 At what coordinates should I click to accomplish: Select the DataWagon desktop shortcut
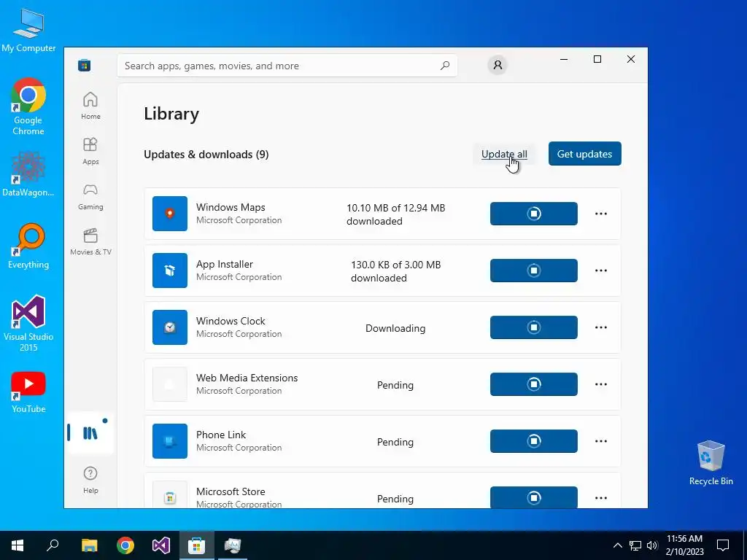tap(28, 174)
